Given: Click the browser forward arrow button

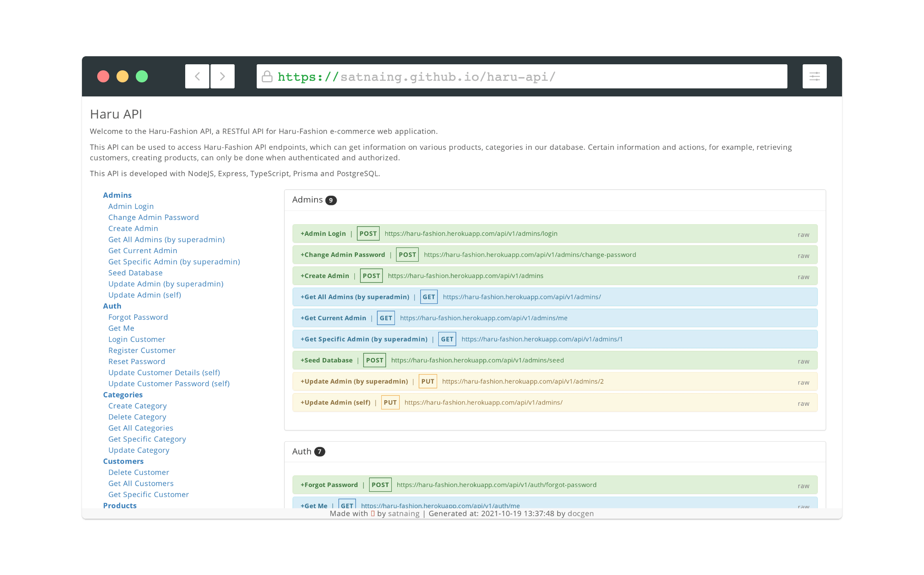Looking at the screenshot, I should [223, 76].
